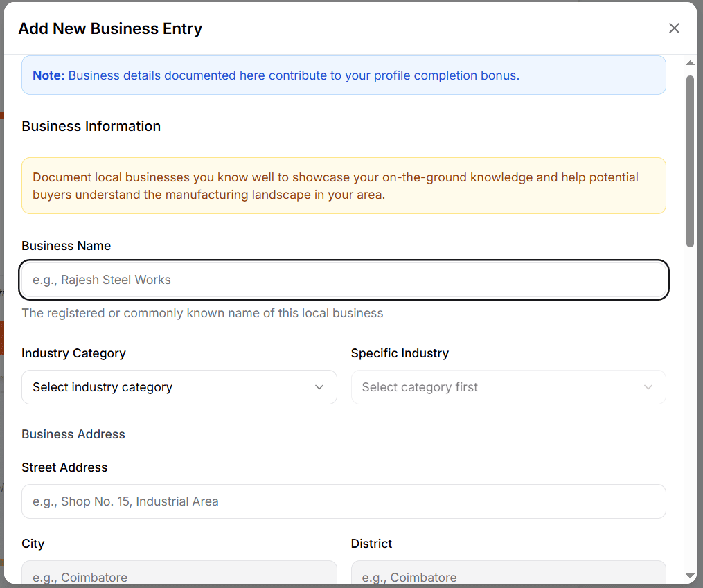This screenshot has height=588, width=703.
Task: Expand the Select industry category combo box
Action: point(179,387)
